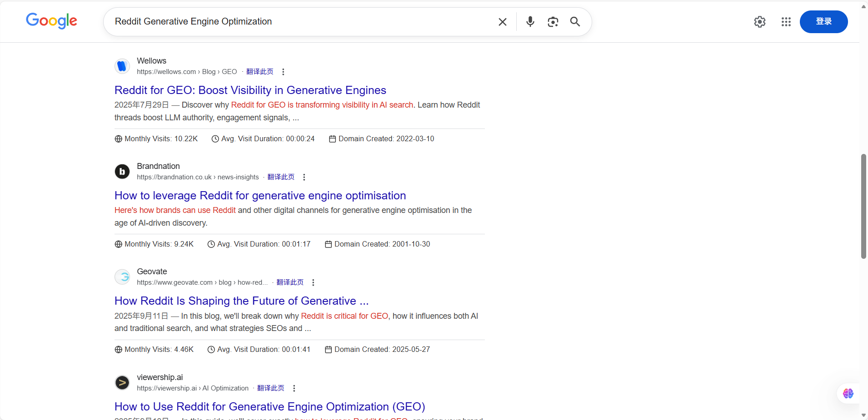This screenshot has height=420, width=868.
Task: Open more options for Geovate result
Action: coord(313,282)
